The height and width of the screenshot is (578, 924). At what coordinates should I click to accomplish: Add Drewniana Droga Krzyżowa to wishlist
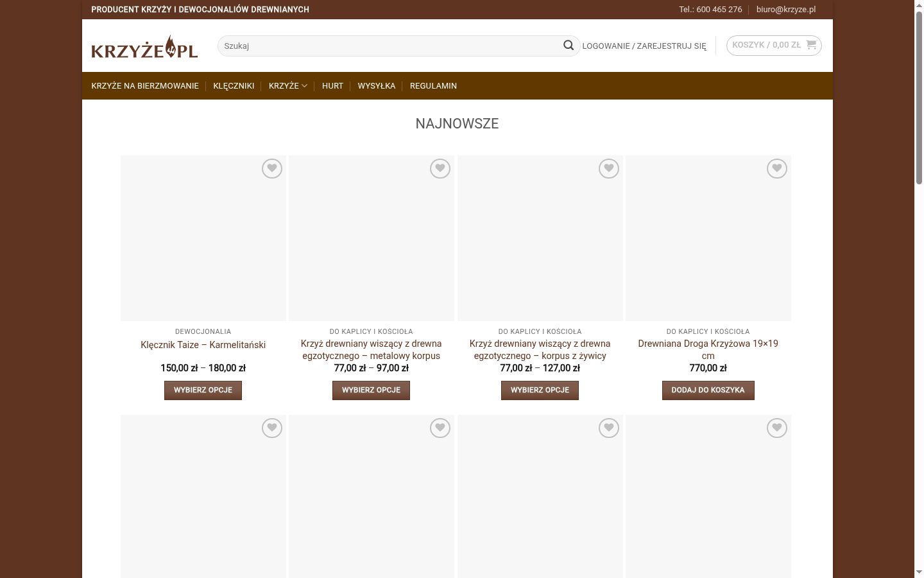[777, 169]
